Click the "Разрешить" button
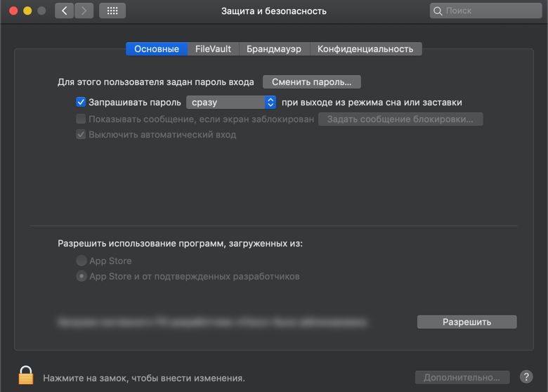 467,322
